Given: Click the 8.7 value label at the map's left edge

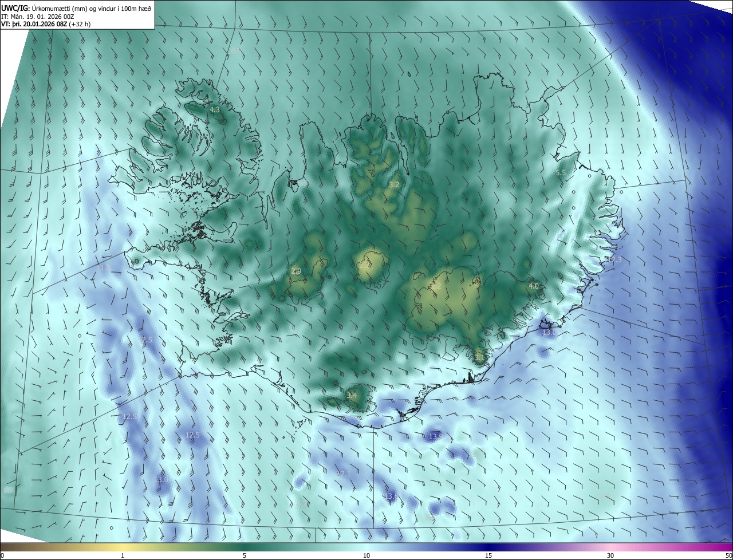Looking at the screenshot, I should 8,490.
